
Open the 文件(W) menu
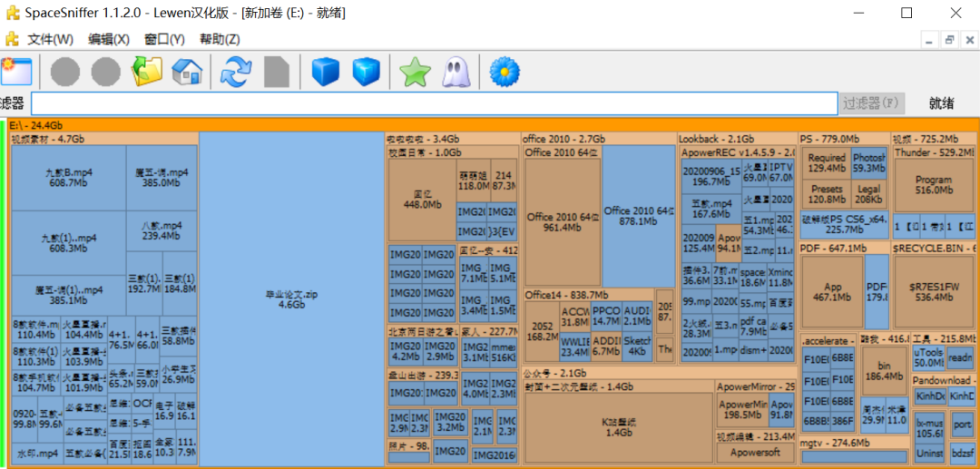coord(50,39)
